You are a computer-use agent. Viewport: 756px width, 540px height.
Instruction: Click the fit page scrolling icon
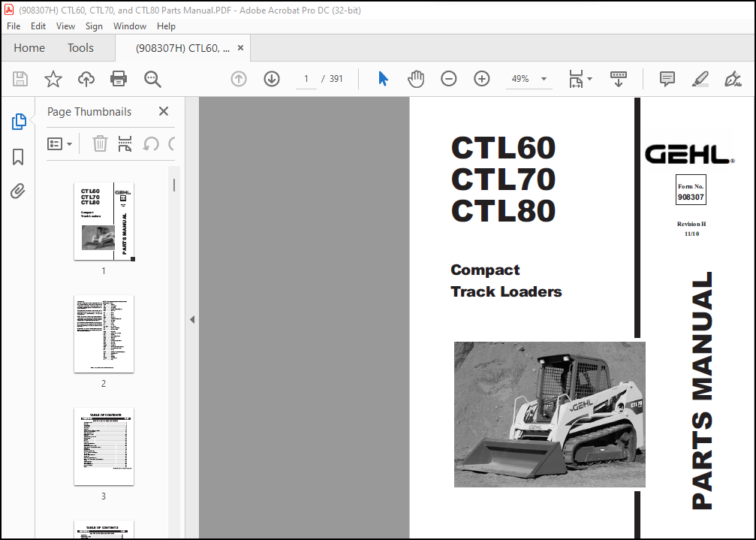coord(576,79)
